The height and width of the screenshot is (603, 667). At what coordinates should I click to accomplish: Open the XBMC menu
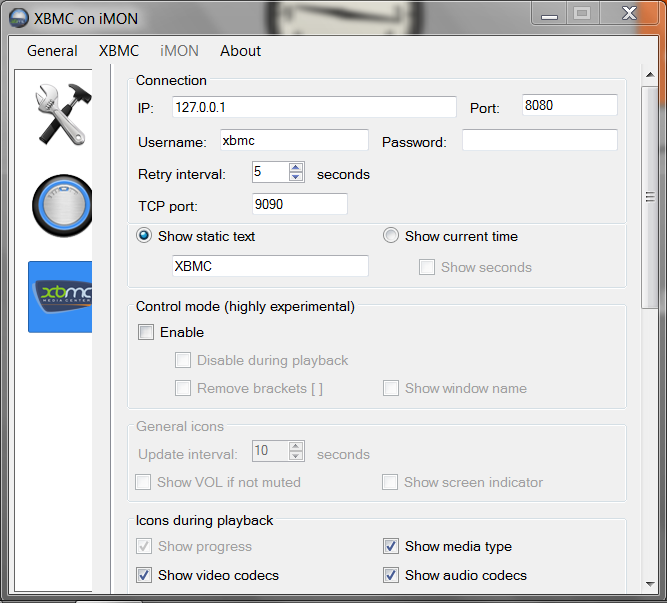tap(119, 51)
